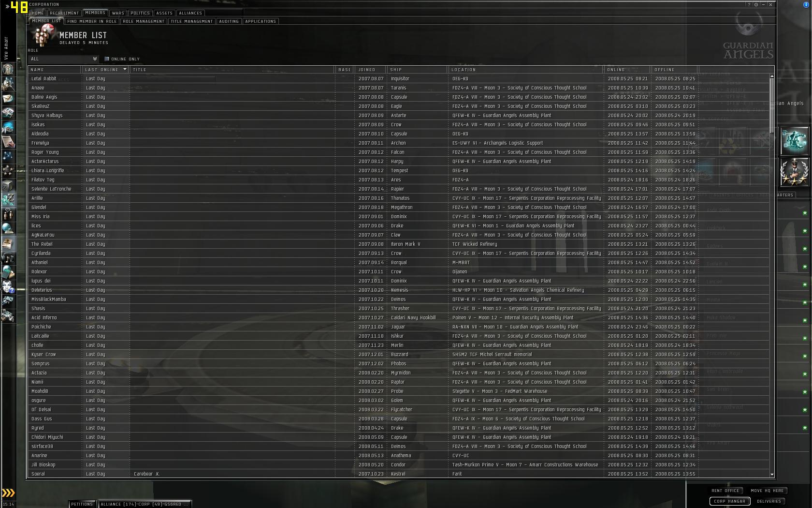Open the Corp Hangar button

pyautogui.click(x=730, y=501)
